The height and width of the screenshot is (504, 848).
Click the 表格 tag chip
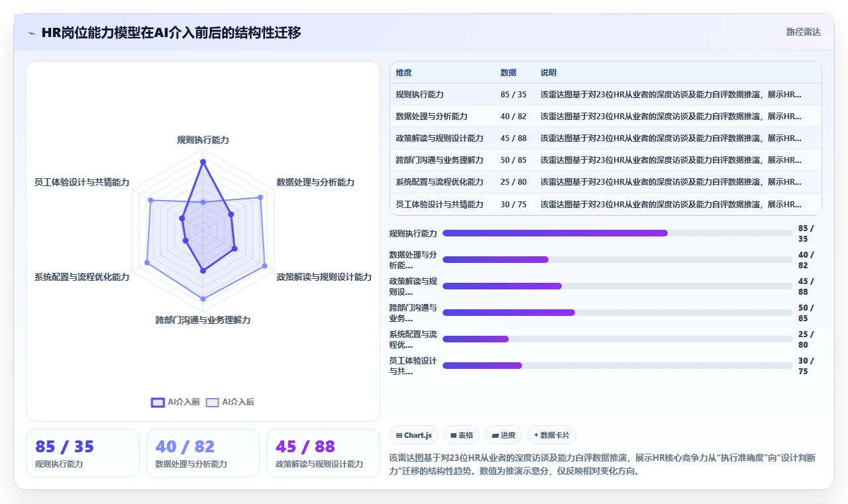point(462,435)
